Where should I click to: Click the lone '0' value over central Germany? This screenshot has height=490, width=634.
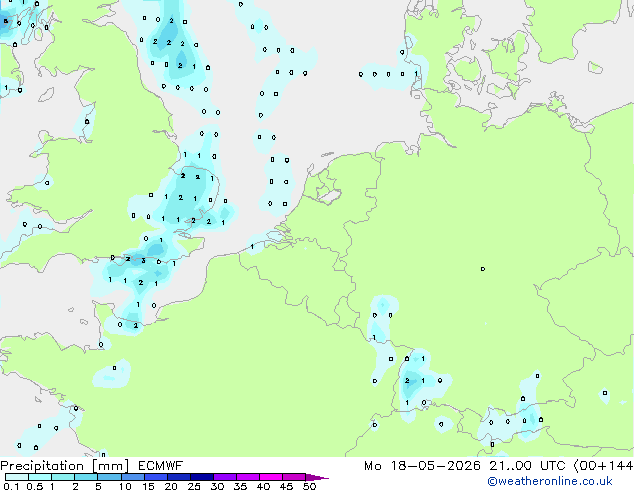[483, 269]
